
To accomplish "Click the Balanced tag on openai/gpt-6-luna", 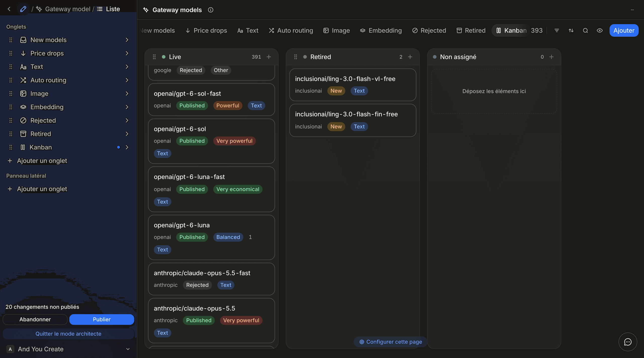I will coord(228,237).
